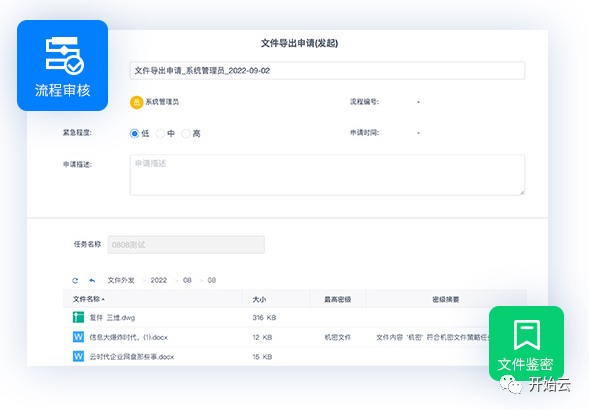589x410 pixels.
Task: Click the blue 流程审核 workflow icon
Action: (x=64, y=55)
